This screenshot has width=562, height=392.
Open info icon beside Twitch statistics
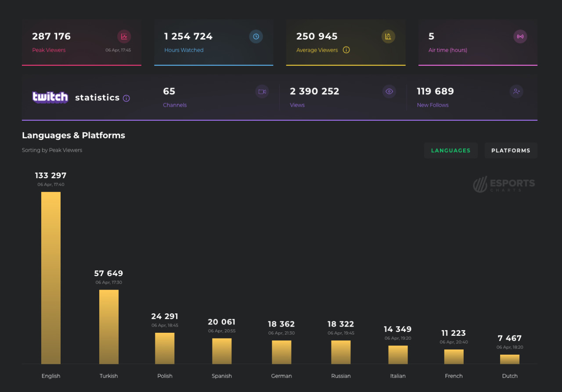click(126, 98)
